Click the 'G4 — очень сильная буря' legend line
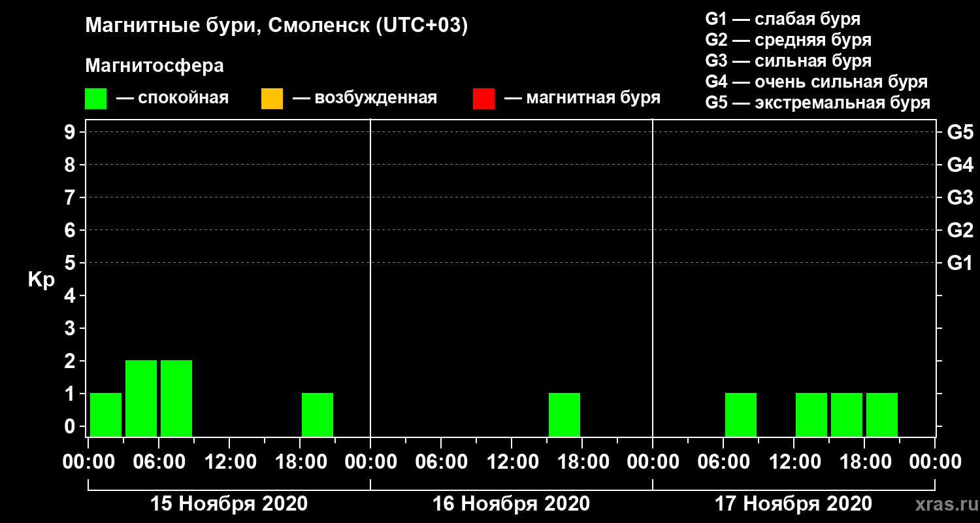 817,82
